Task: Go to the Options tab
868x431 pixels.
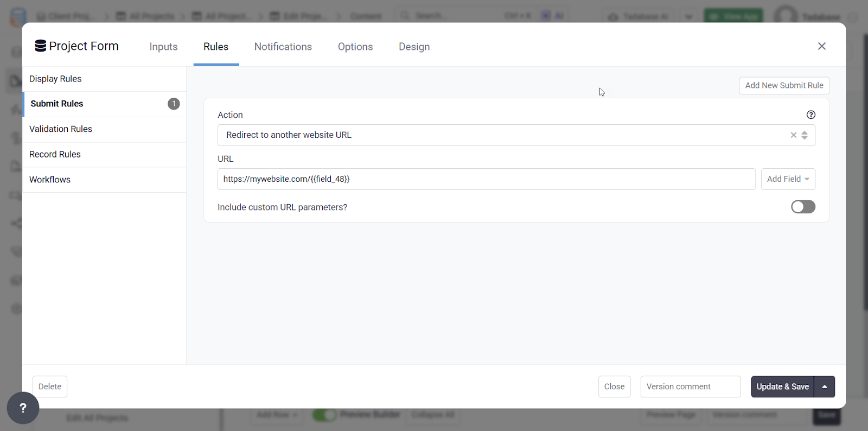Action: [x=355, y=47]
